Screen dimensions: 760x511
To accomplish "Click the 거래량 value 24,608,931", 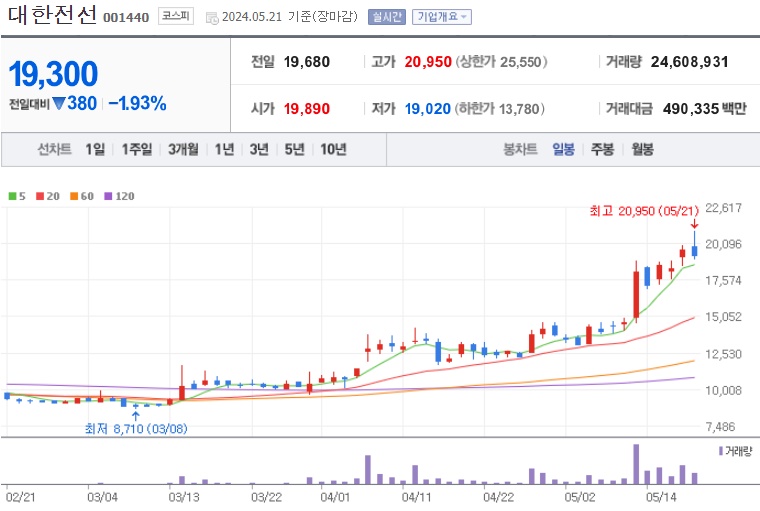I will tap(690, 62).
